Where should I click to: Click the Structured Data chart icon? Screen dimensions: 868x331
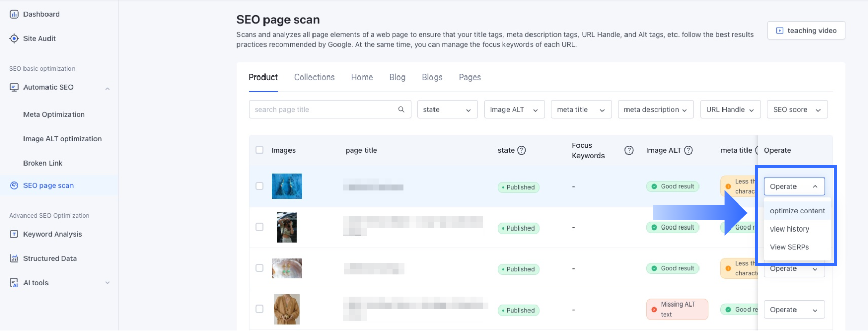coord(14,258)
